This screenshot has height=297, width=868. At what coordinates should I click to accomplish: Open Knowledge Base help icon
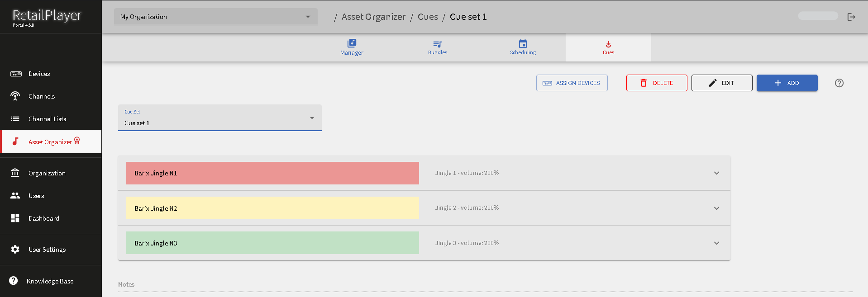(x=14, y=281)
